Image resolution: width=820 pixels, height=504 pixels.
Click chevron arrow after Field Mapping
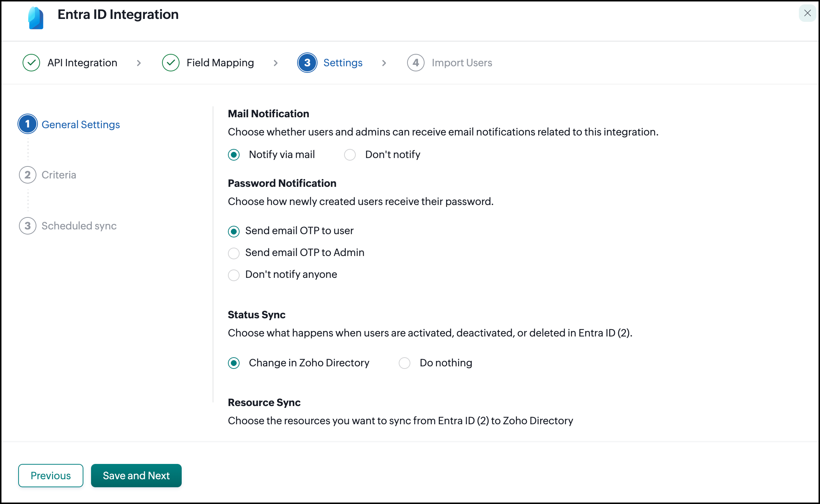[276, 63]
